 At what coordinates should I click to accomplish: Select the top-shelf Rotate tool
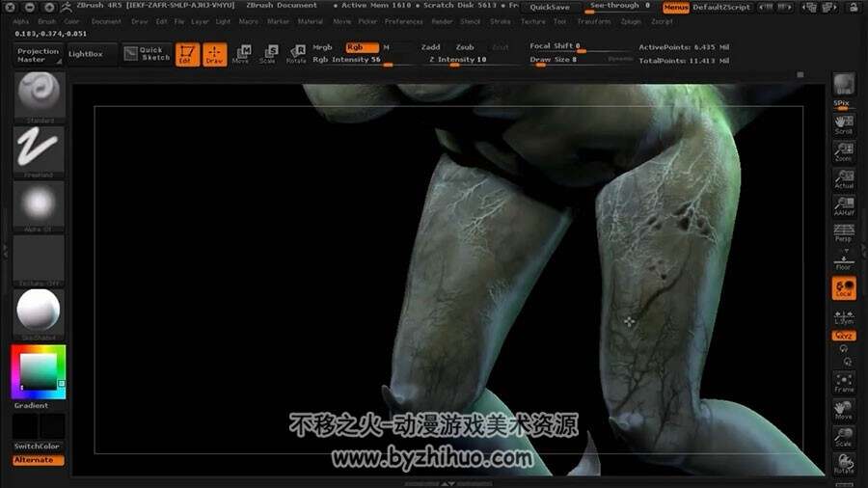tap(296, 54)
